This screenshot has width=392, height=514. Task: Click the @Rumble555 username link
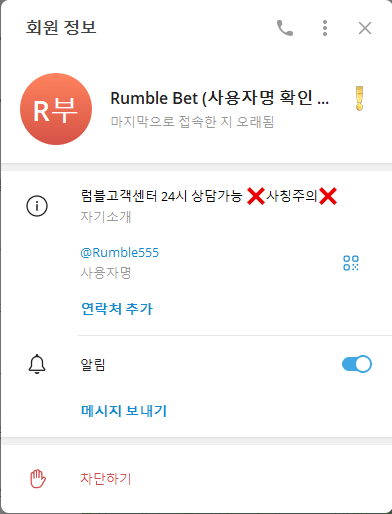(120, 252)
